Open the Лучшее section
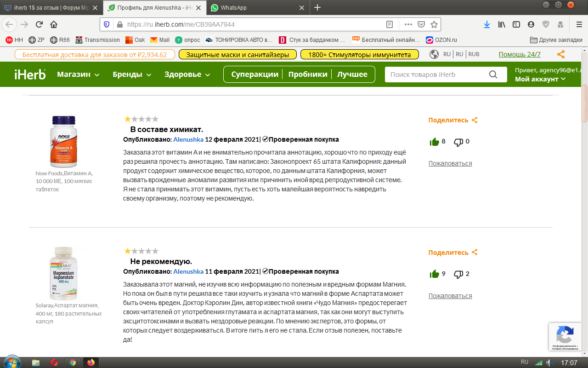The image size is (588, 368). click(352, 75)
